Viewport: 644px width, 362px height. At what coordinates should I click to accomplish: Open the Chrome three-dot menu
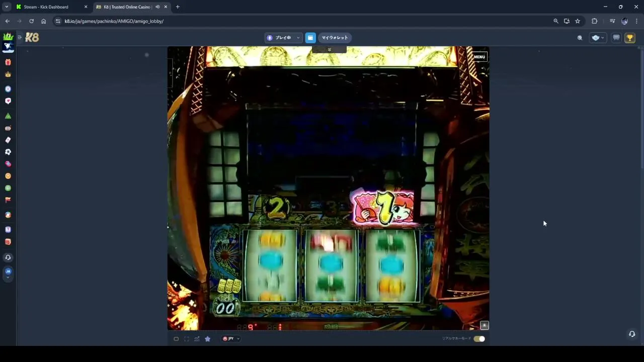[x=636, y=21]
